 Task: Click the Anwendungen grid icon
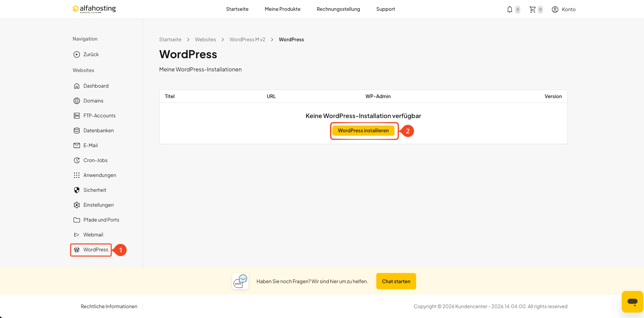(77, 175)
